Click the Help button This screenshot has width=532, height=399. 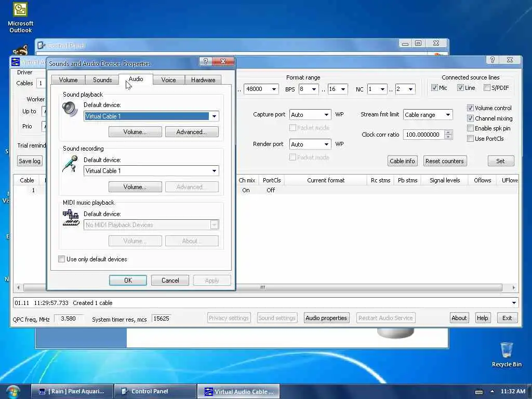pyautogui.click(x=483, y=318)
